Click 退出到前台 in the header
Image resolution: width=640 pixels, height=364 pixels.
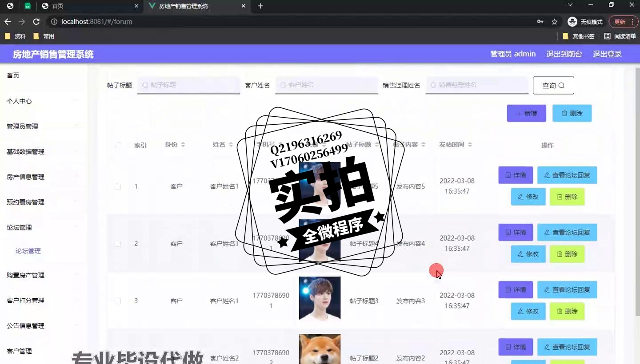point(564,54)
